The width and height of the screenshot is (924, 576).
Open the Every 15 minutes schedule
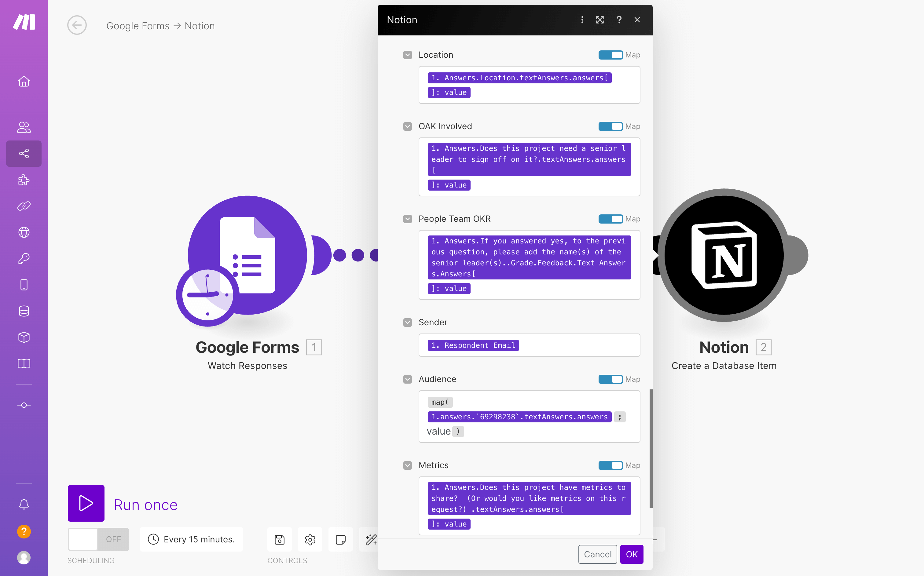point(191,539)
